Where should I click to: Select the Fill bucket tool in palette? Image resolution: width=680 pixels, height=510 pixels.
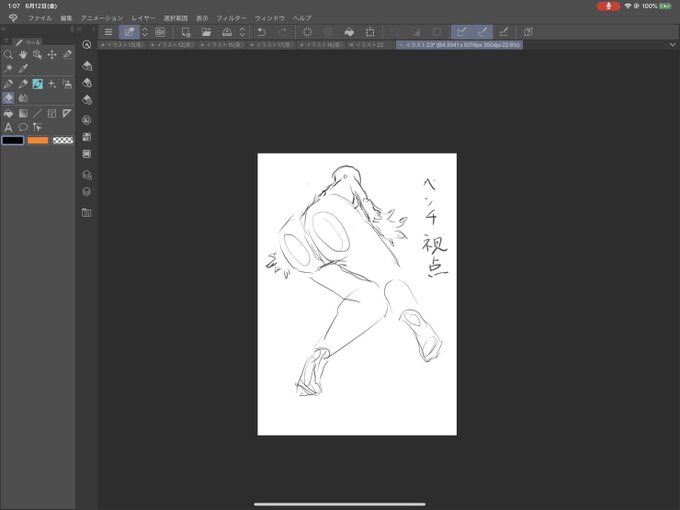[8, 114]
